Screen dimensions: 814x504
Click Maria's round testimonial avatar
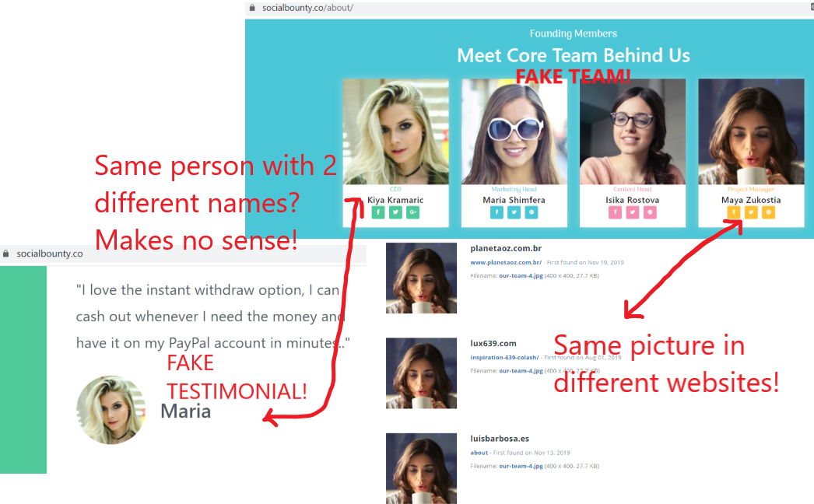(x=111, y=410)
